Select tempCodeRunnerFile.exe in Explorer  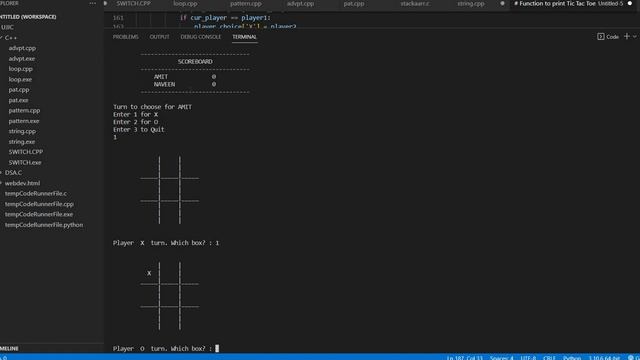pos(39,214)
